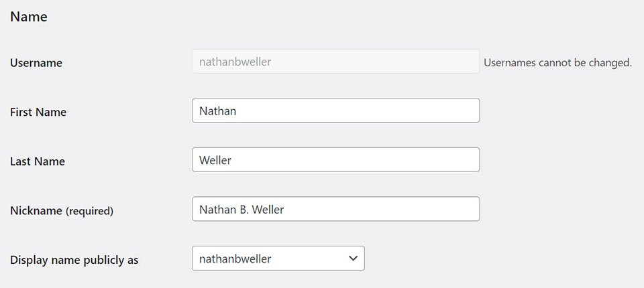The height and width of the screenshot is (288, 644).
Task: Click the First Name label
Action: click(38, 113)
